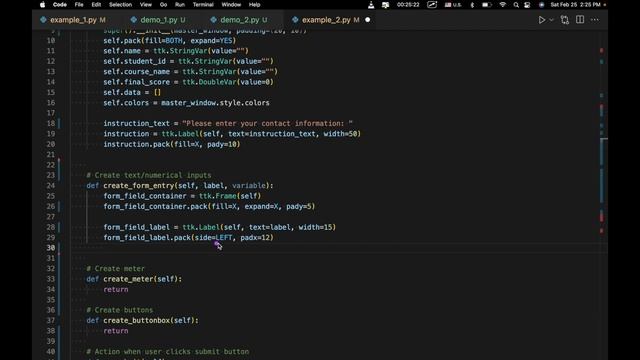Click self.student_id on line 12
The width and height of the screenshot is (640, 360).
click(x=135, y=61)
